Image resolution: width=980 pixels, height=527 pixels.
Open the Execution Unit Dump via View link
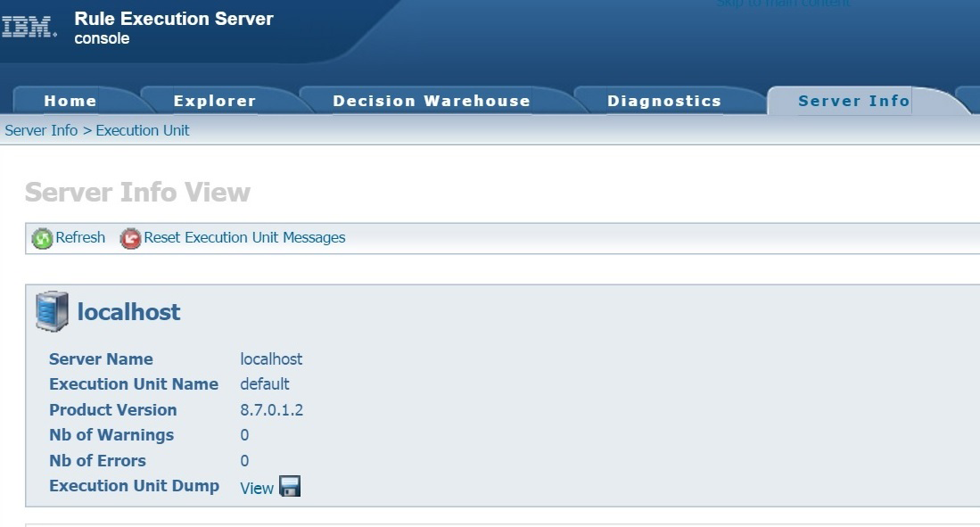256,489
